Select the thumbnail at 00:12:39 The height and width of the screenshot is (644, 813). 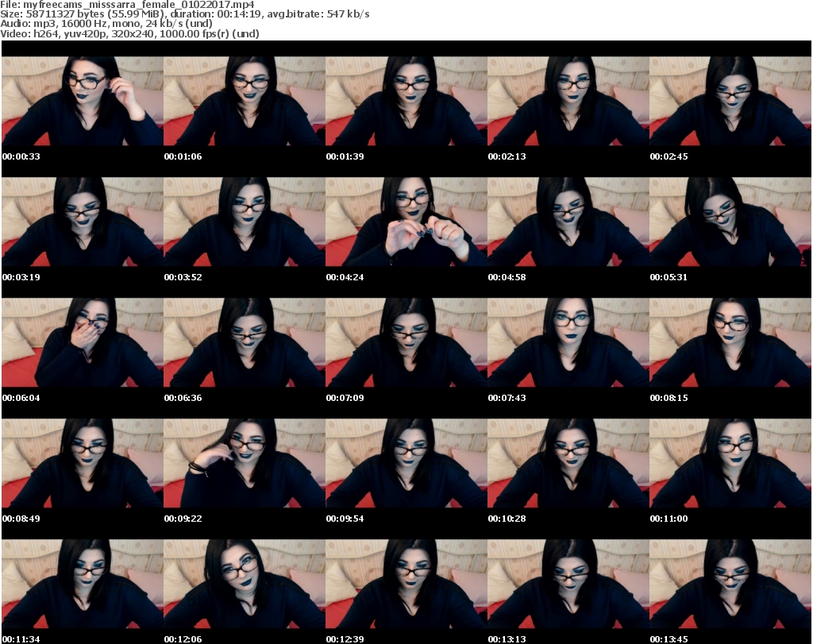coord(406,584)
